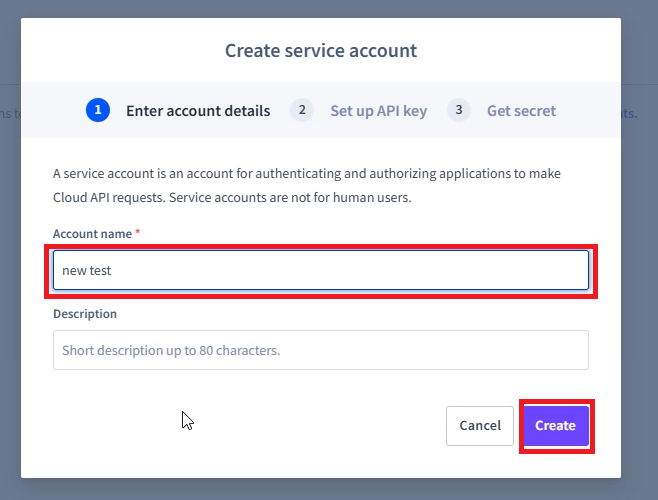Click the service account explanation paragraph
This screenshot has height=500, width=658.
pos(307,185)
